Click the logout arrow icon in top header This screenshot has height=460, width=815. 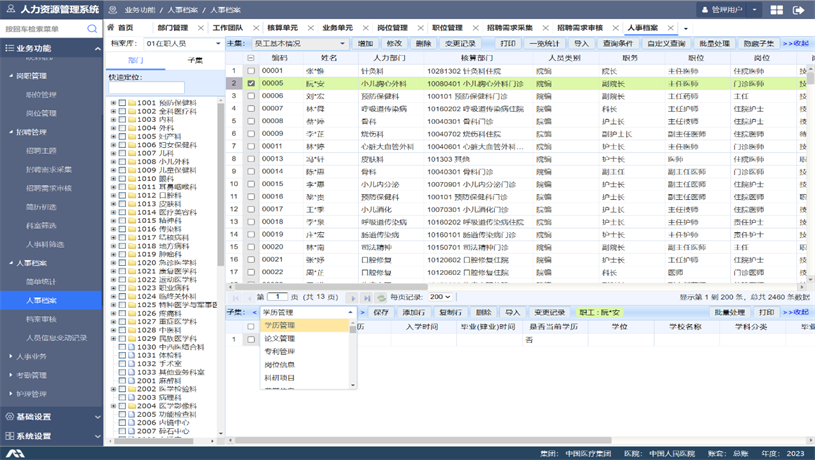click(x=798, y=10)
